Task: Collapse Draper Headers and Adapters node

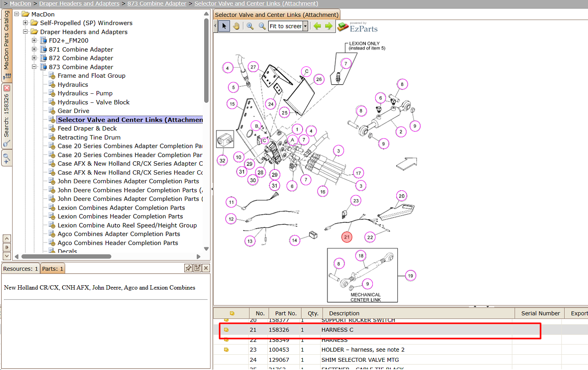Action: click(x=25, y=32)
